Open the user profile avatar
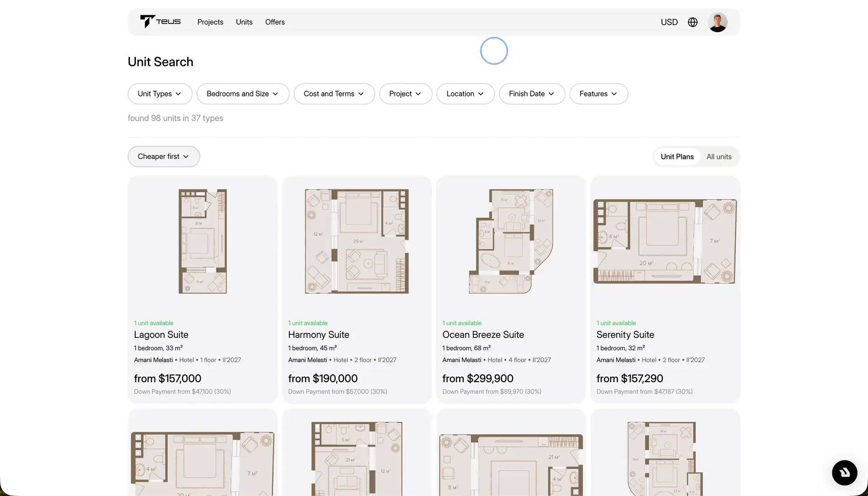This screenshot has height=496, width=868. coord(717,22)
